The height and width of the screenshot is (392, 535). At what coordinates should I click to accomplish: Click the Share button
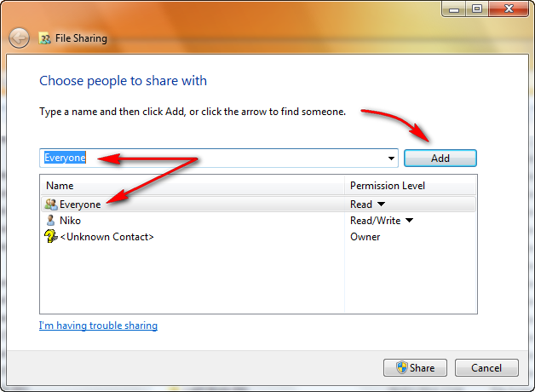[x=415, y=368]
